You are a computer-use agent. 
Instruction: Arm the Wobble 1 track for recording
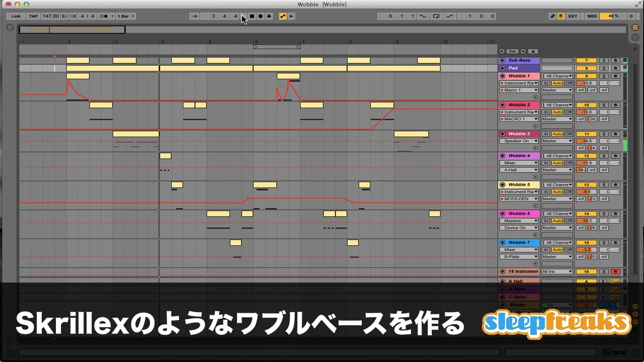pyautogui.click(x=615, y=76)
